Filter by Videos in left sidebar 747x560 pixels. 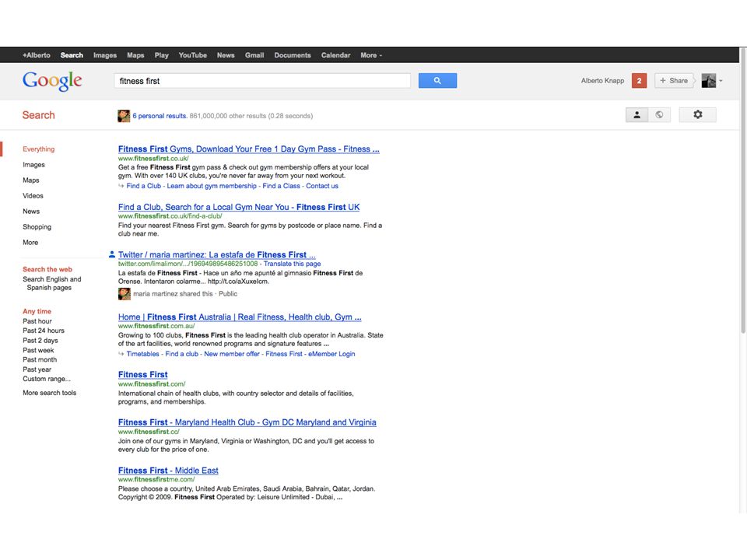[x=33, y=196]
